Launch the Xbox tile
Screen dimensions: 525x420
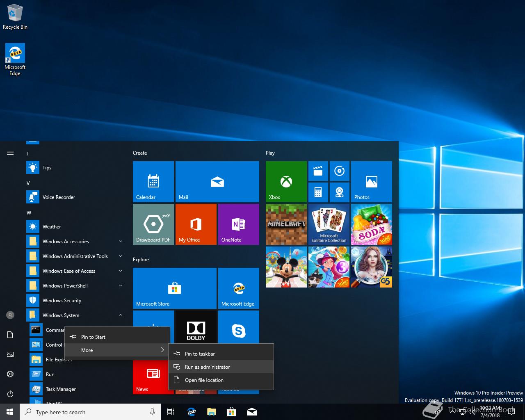point(286,182)
